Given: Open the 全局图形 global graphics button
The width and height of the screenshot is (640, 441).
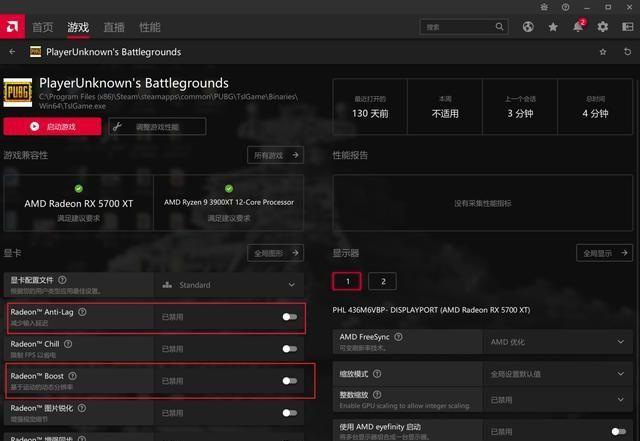Looking at the screenshot, I should (276, 253).
